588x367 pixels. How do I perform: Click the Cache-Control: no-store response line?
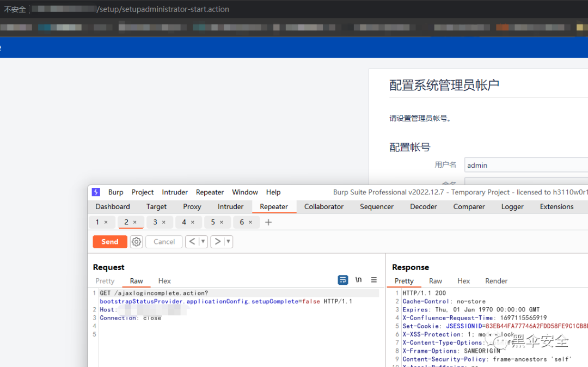coord(444,302)
